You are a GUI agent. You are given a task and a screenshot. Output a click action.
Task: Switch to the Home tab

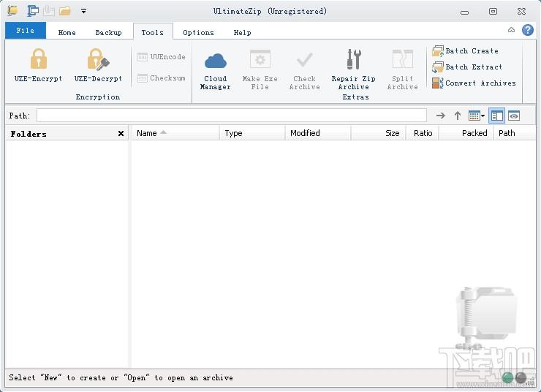[67, 32]
